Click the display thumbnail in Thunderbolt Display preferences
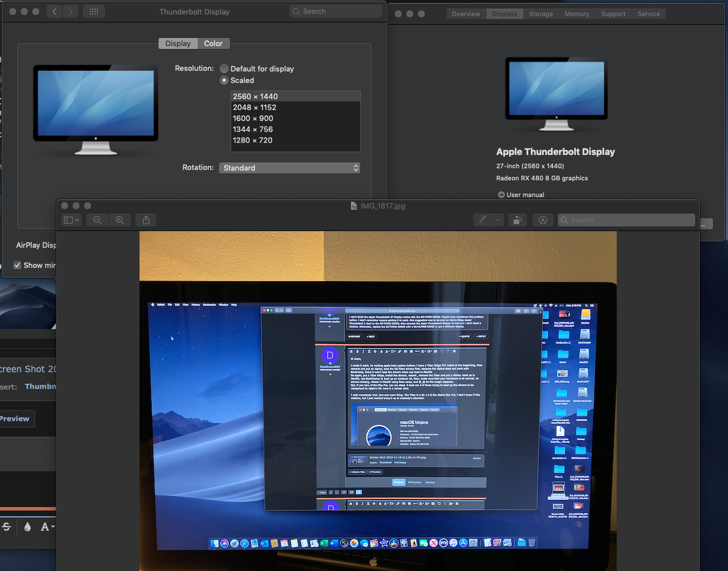The image size is (728, 571). 96,109
